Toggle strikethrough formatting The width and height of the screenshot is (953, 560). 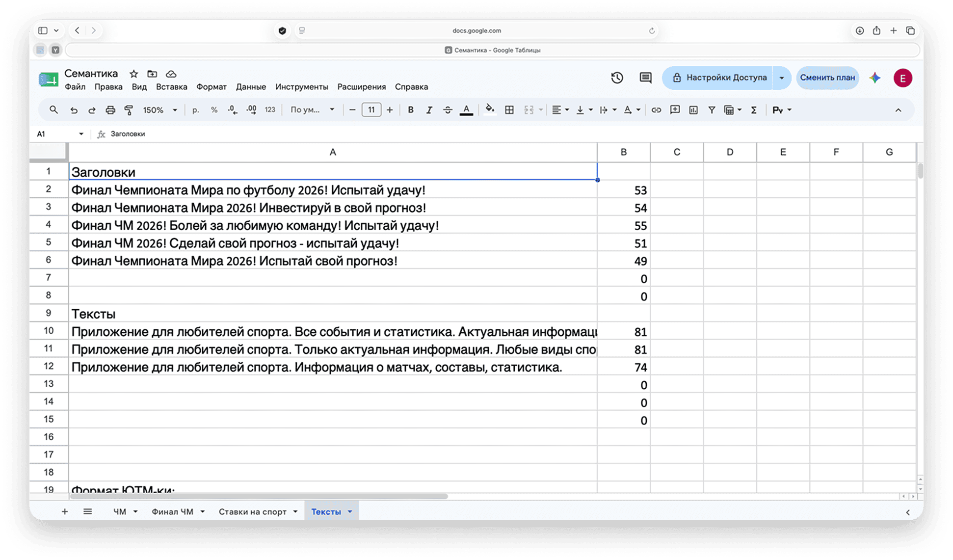(x=448, y=110)
